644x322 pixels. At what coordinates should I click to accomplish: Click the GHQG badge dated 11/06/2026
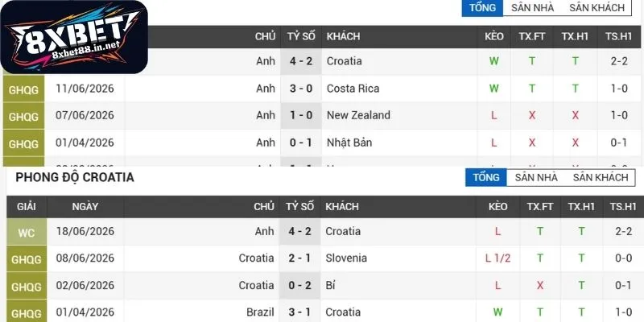tap(23, 89)
